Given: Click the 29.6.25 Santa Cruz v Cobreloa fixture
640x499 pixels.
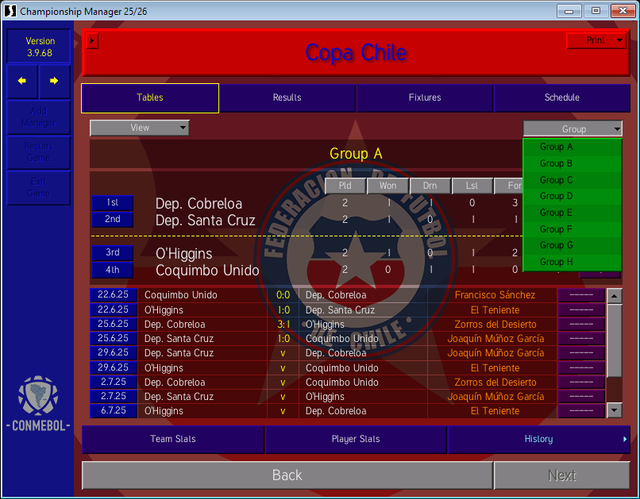Looking at the screenshot, I should [282, 353].
